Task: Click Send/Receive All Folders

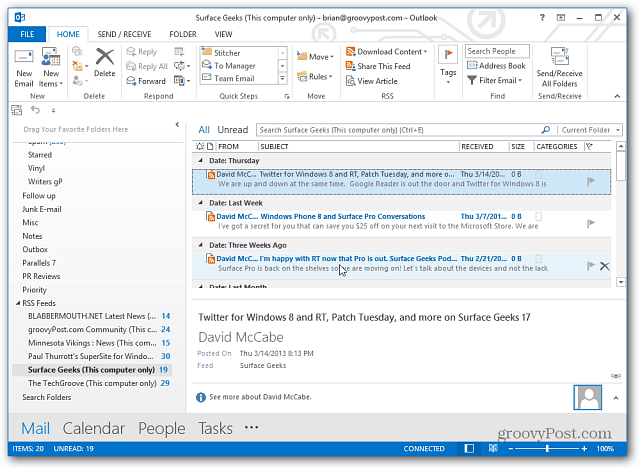Action: point(560,67)
